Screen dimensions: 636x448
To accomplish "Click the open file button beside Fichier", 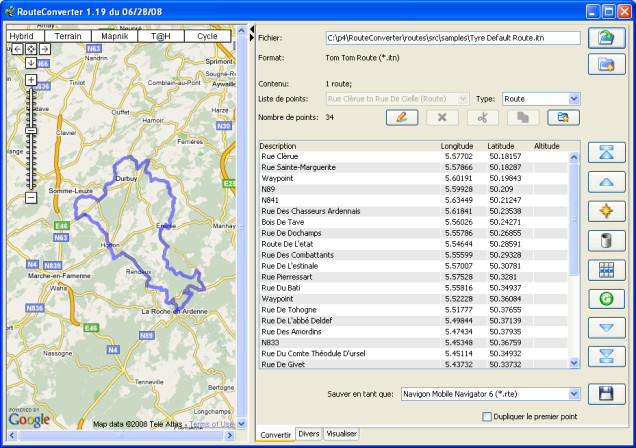I will click(x=606, y=38).
